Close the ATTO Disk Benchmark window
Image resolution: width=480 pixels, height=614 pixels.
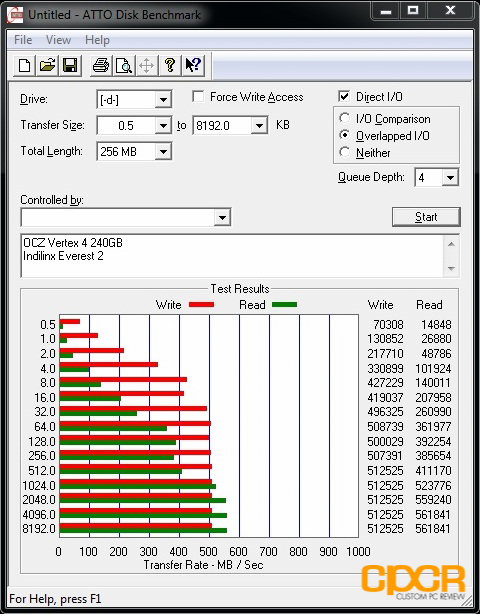tap(450, 11)
